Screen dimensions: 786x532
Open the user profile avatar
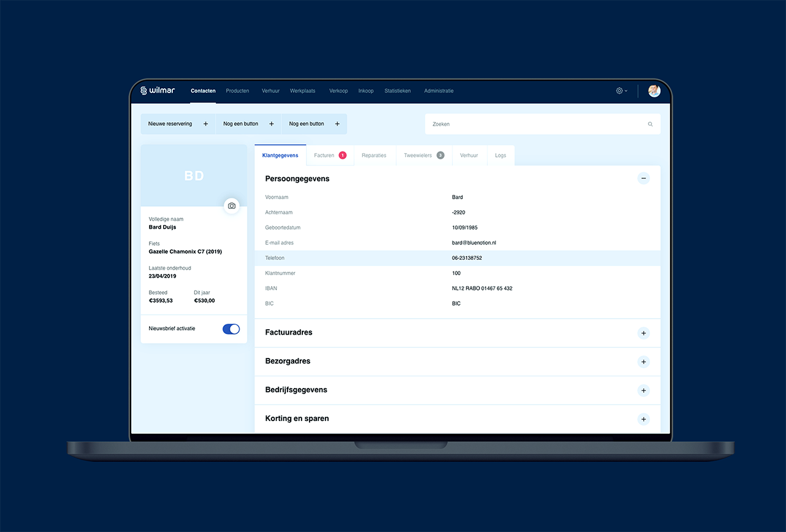click(x=654, y=91)
